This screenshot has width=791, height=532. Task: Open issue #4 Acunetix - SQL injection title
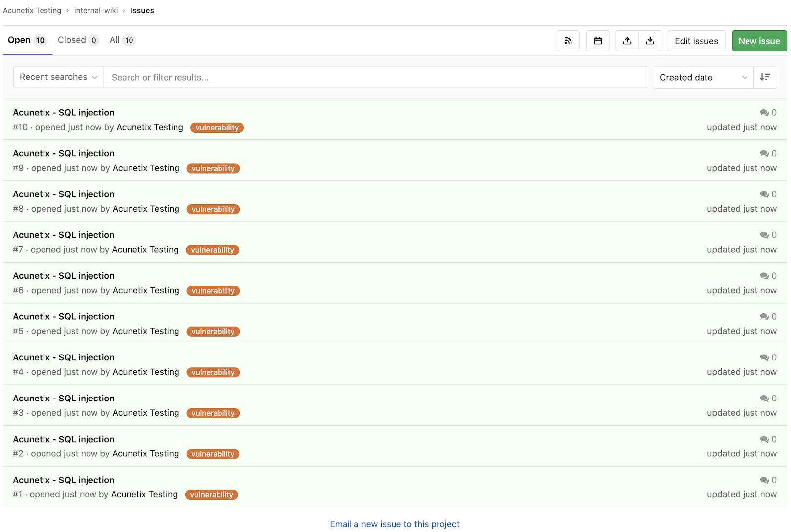(64, 357)
